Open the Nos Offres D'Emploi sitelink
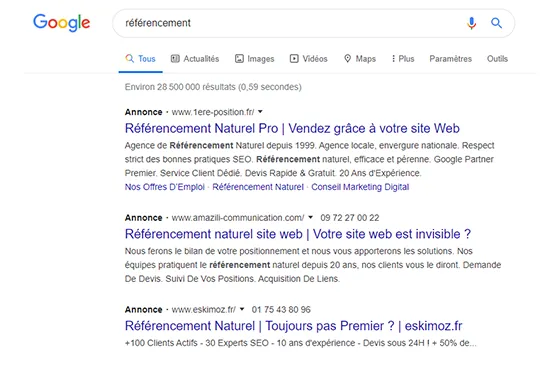The width and height of the screenshot is (560, 369). pos(165,187)
